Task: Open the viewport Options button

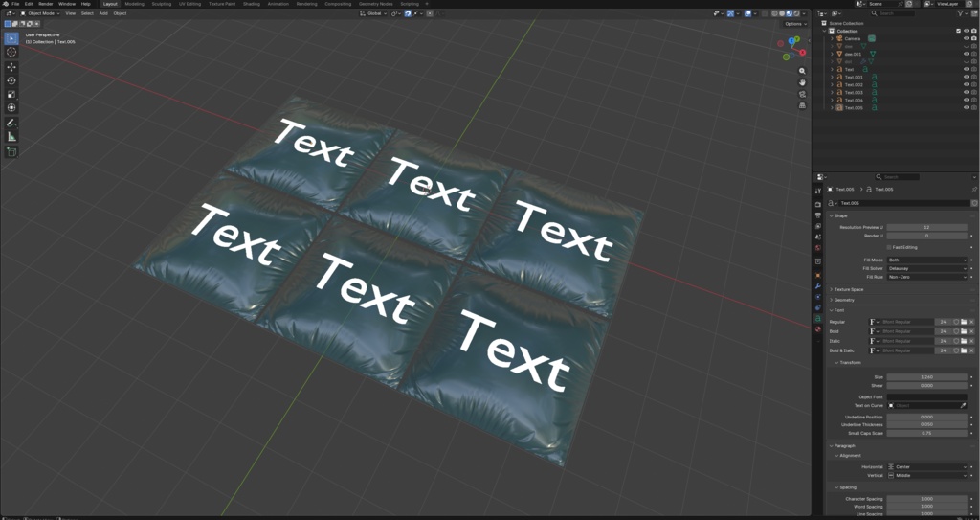Action: coord(795,24)
